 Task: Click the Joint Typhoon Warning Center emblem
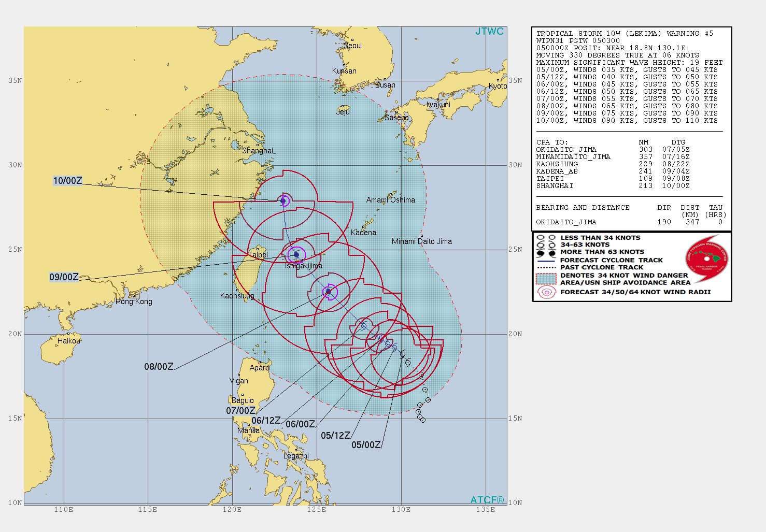tap(707, 258)
